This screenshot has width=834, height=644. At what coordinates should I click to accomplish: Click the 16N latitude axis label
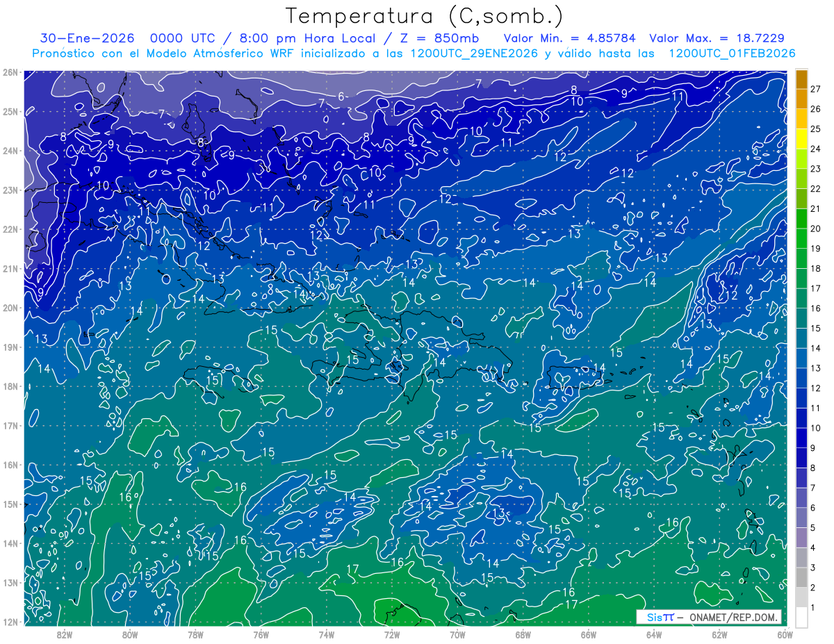pyautogui.click(x=10, y=465)
